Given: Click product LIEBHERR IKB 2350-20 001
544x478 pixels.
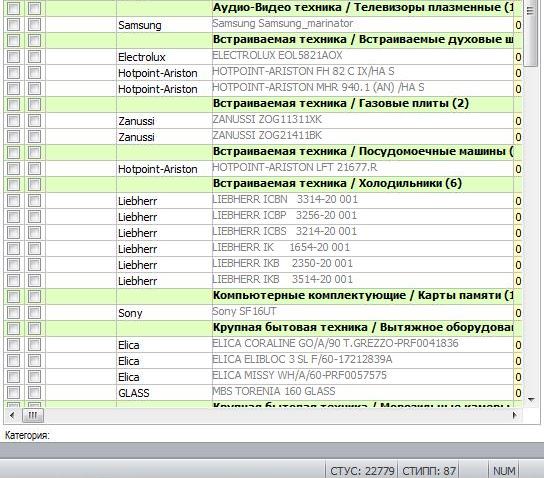Looking at the screenshot, I should (x=282, y=264).
